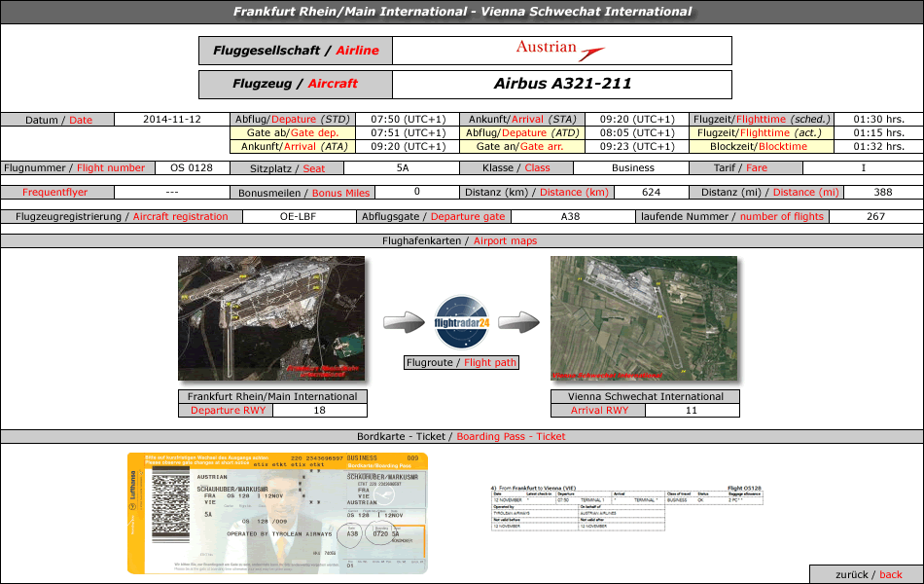Image resolution: width=924 pixels, height=584 pixels.
Task: Click the Flugroute / Flight path label
Action: point(462,363)
